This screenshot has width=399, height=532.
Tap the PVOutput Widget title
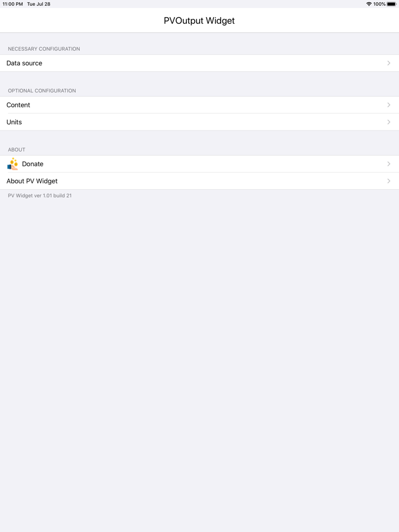point(199,21)
